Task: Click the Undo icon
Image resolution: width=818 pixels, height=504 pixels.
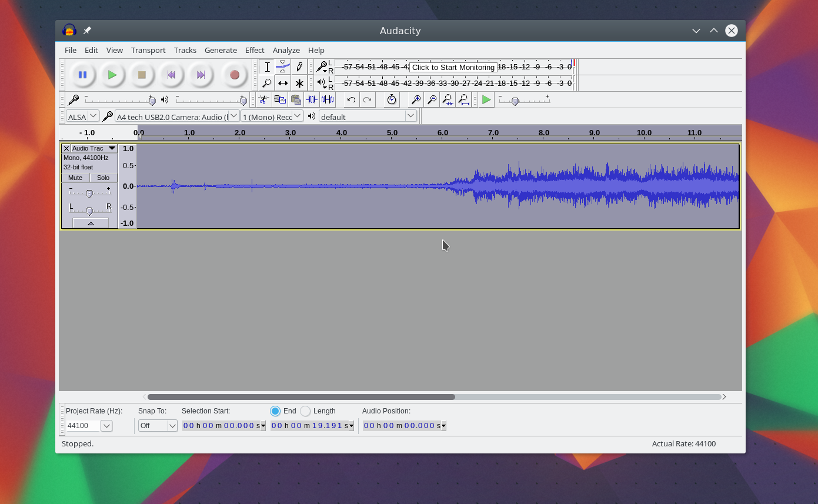Action: [x=350, y=99]
